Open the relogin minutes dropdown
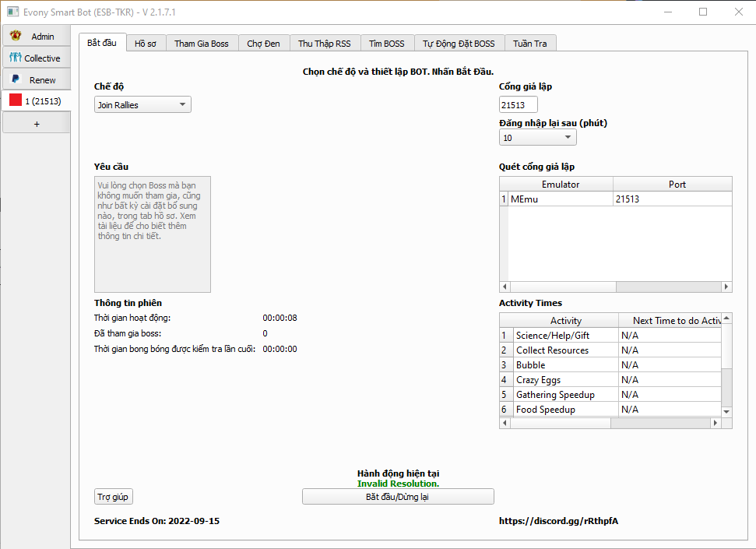 pos(537,138)
